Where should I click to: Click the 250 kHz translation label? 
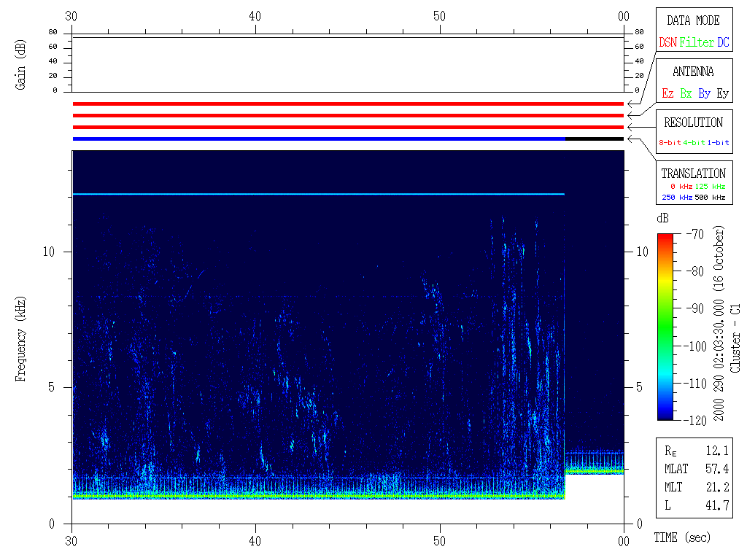click(676, 198)
